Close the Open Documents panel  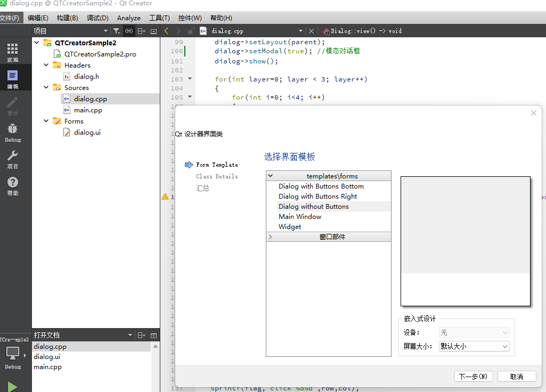[x=153, y=335]
